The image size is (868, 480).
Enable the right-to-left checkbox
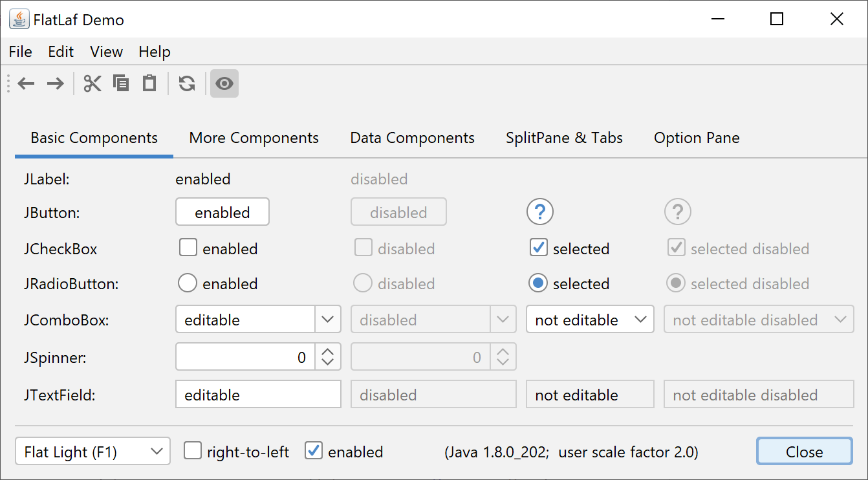coord(193,451)
